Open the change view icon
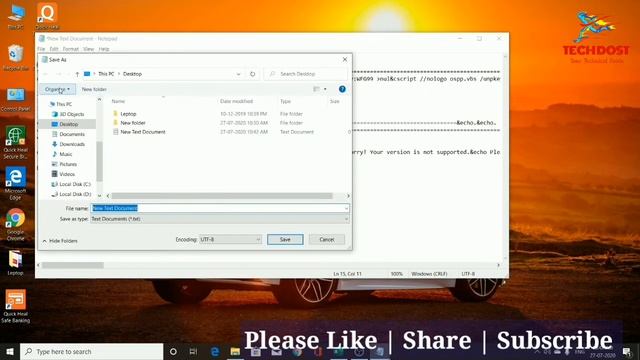This screenshot has height=360, width=640. (316, 89)
